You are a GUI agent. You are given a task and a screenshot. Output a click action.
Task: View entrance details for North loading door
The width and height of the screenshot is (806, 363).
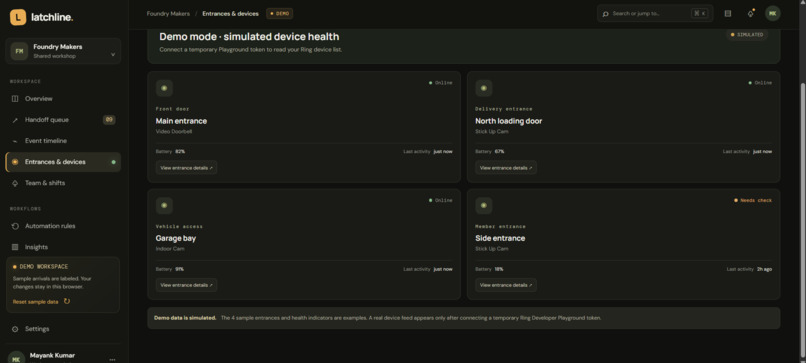[x=506, y=168]
